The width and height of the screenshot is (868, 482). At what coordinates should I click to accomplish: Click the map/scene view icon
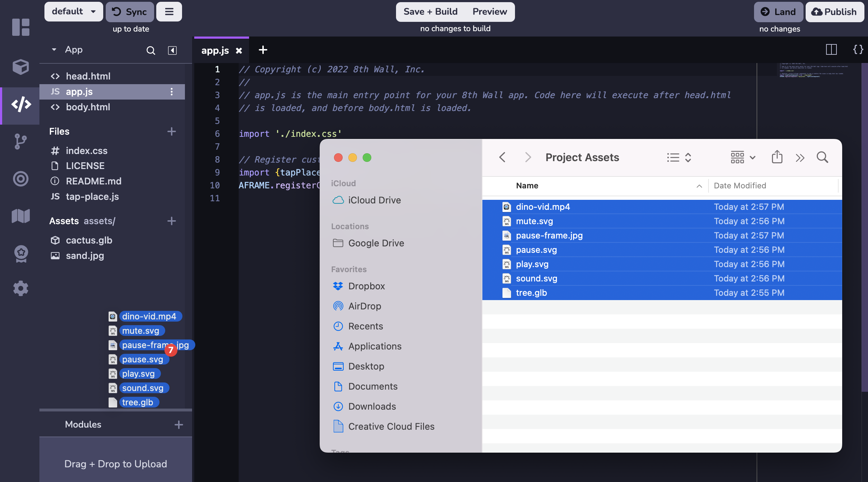coord(21,214)
